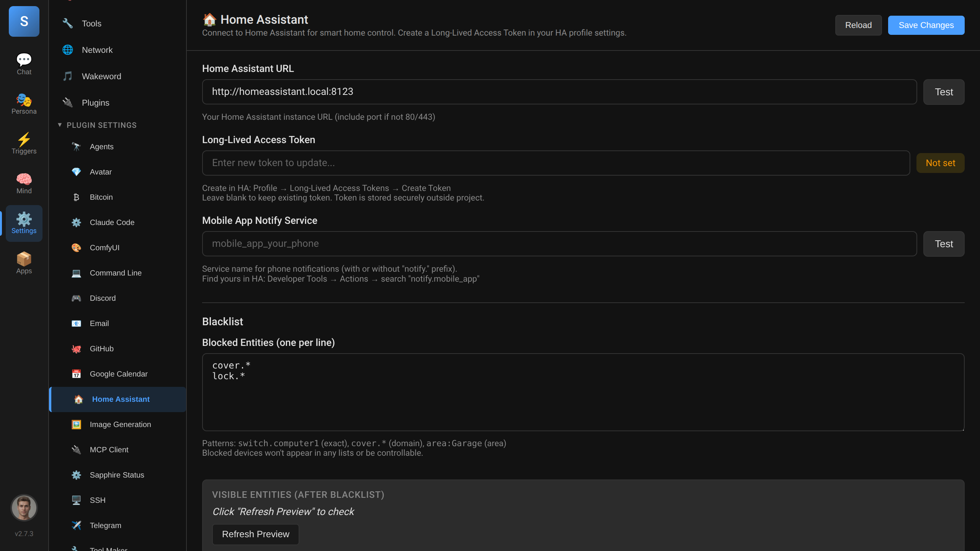Click the Email envelope icon
The height and width of the screenshot is (551, 980).
(x=76, y=323)
